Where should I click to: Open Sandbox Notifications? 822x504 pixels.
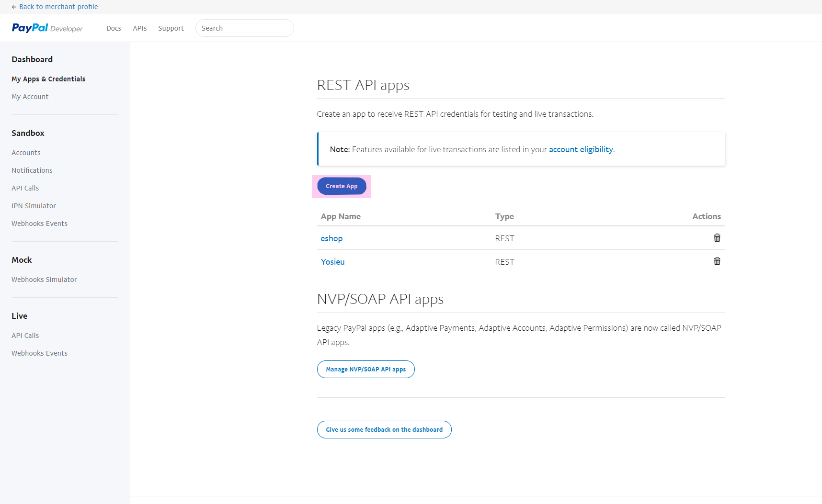[x=32, y=170]
